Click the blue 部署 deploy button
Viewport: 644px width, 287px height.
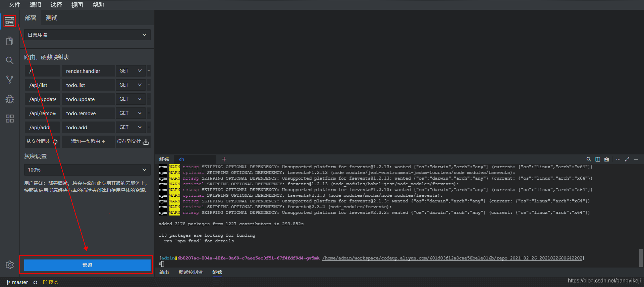87,265
